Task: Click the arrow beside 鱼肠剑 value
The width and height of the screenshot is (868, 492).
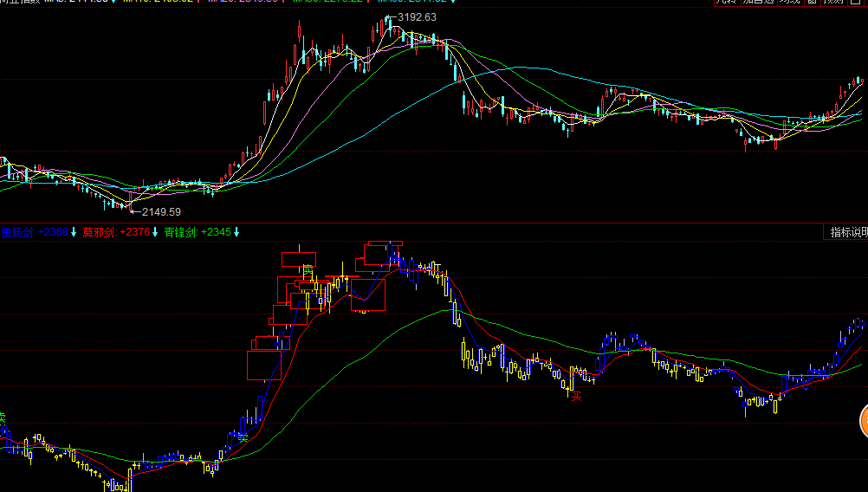Action: (x=74, y=232)
